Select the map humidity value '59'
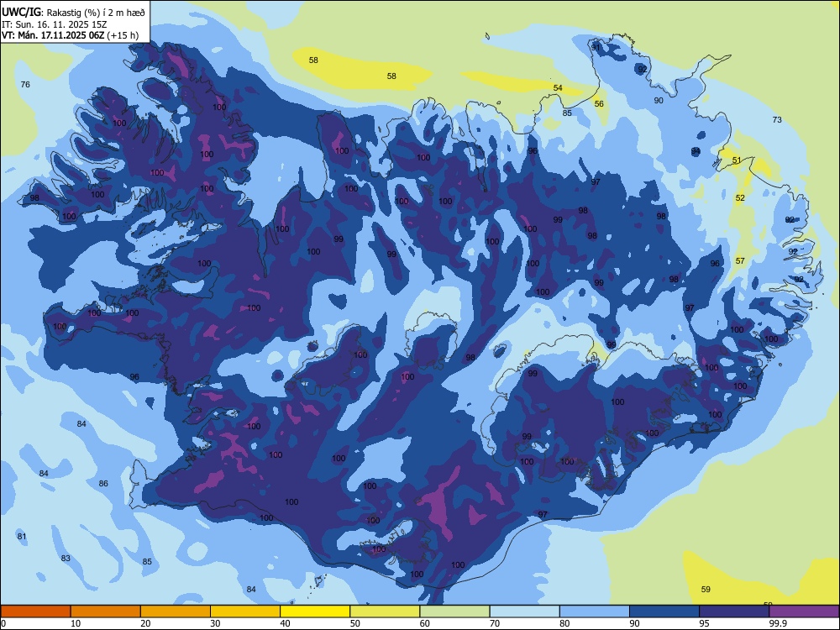This screenshot has height=630, width=840. 706,590
